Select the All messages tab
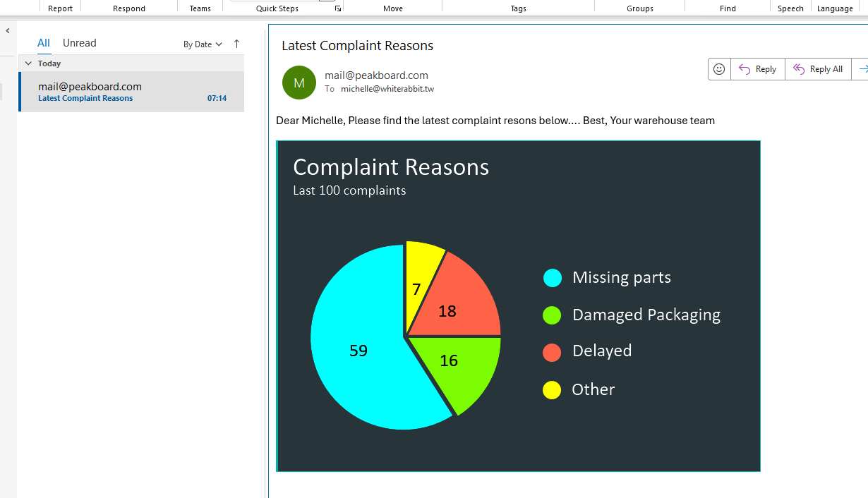 [x=43, y=42]
